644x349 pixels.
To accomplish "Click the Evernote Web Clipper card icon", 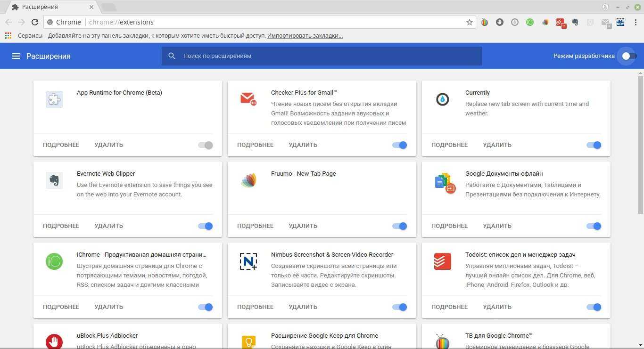I will click(x=54, y=180).
